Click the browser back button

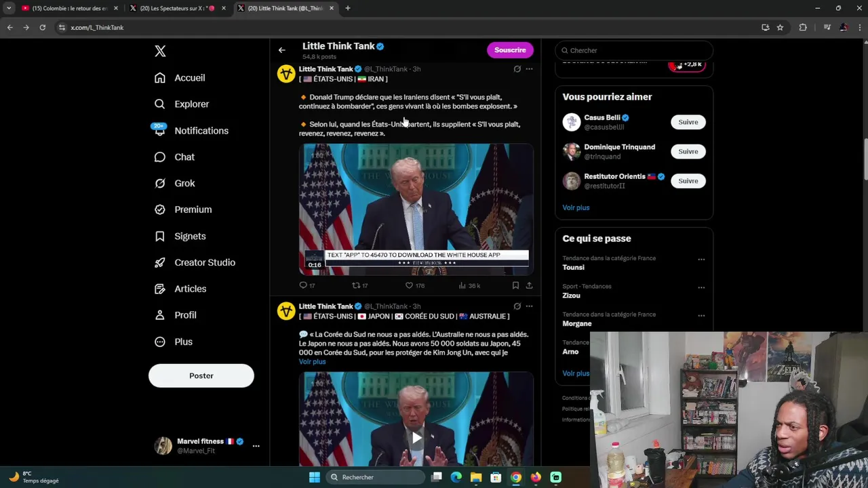(9, 27)
